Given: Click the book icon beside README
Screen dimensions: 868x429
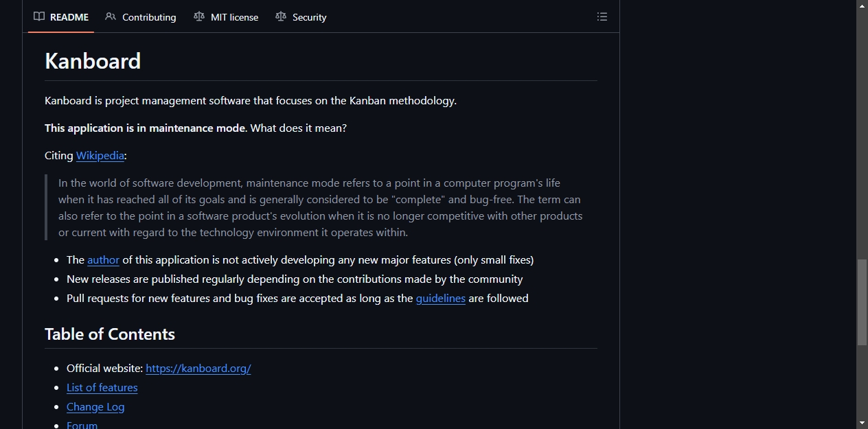Looking at the screenshot, I should [x=39, y=16].
